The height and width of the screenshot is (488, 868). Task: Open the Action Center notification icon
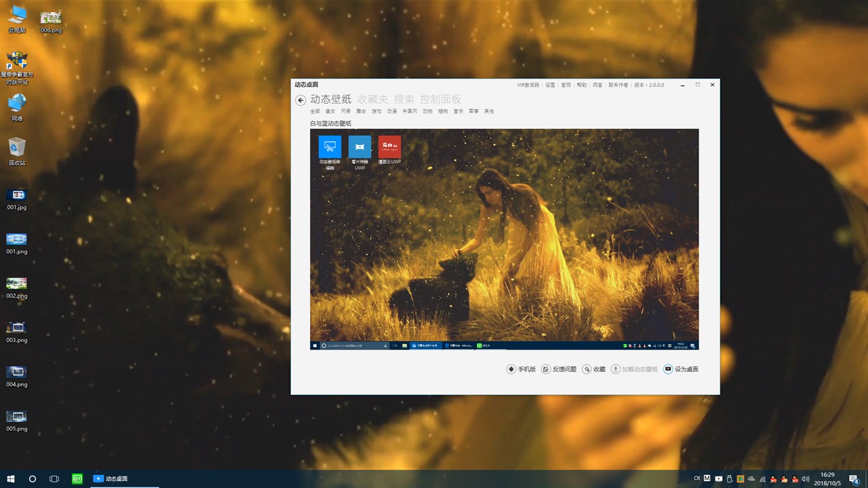[852, 478]
